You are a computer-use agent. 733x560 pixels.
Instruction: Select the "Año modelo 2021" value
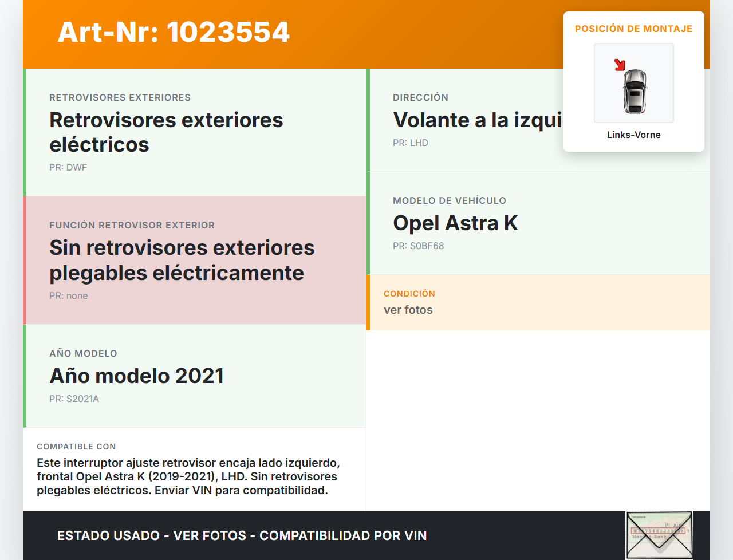pyautogui.click(x=137, y=376)
